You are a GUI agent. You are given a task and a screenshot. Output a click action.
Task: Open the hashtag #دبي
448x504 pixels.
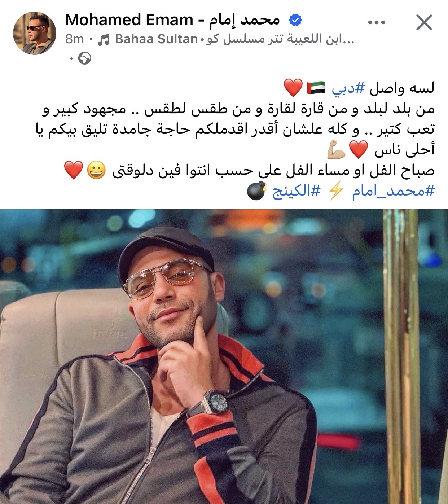click(348, 88)
